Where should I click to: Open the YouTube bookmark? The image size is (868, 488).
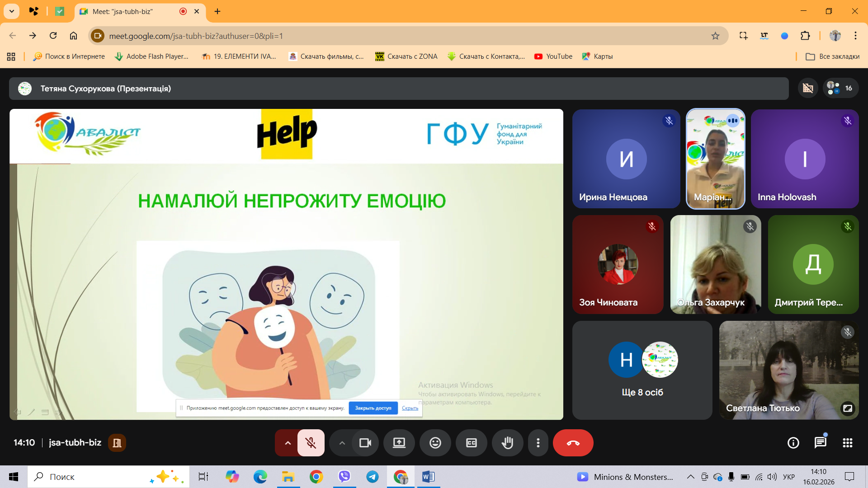point(553,56)
